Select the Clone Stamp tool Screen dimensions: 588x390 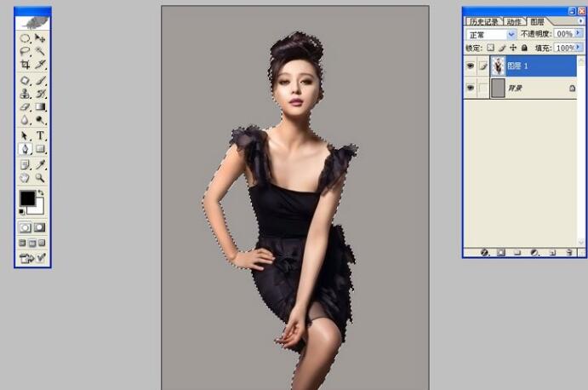pyautogui.click(x=26, y=94)
